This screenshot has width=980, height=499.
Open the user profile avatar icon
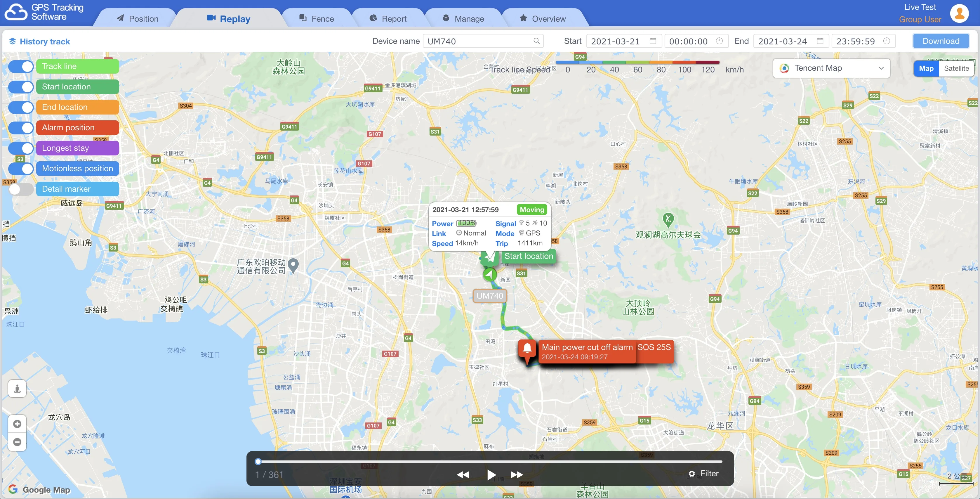(x=959, y=14)
